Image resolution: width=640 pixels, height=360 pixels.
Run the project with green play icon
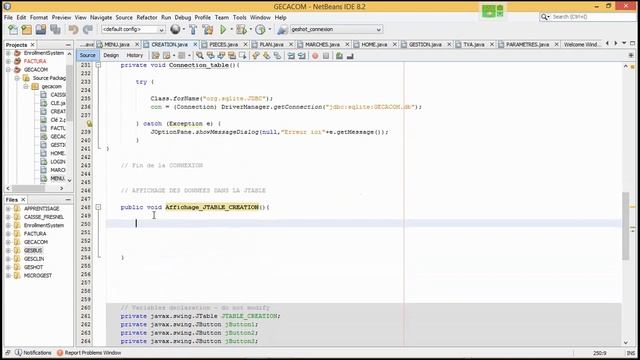[223, 29]
